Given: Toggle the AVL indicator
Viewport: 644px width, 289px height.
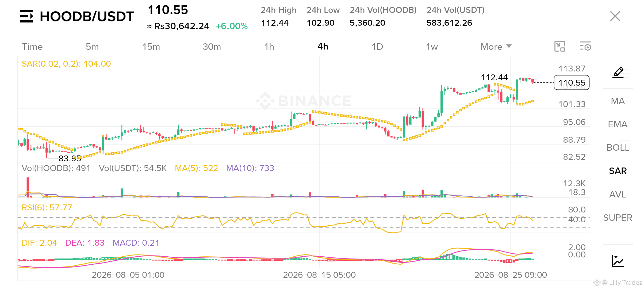Looking at the screenshot, I should coord(618,194).
